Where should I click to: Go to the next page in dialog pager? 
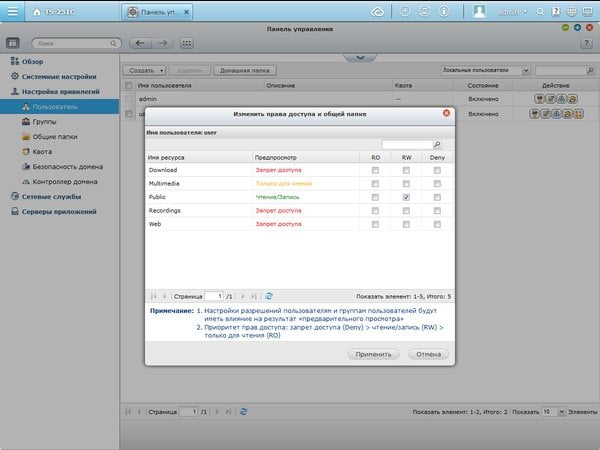[x=243, y=296]
